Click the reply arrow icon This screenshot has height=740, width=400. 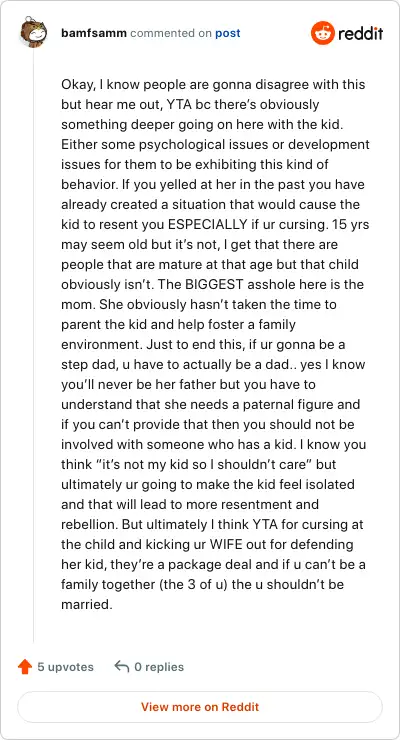[122, 667]
